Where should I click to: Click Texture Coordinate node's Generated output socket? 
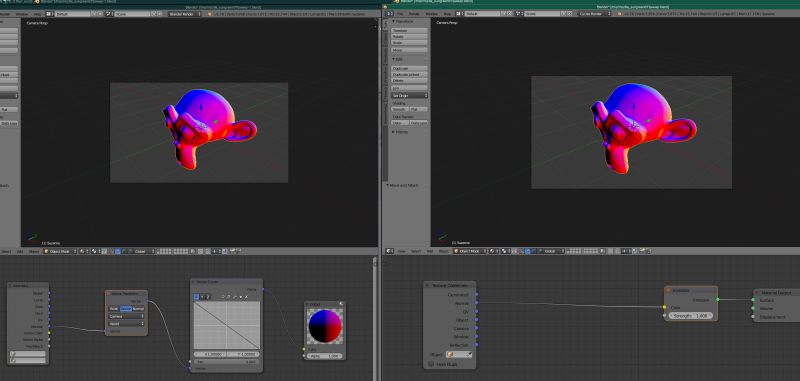(x=477, y=294)
